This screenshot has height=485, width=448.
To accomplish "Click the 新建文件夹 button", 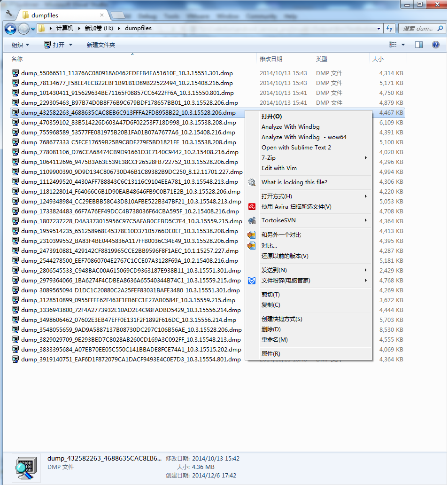I will click(100, 45).
